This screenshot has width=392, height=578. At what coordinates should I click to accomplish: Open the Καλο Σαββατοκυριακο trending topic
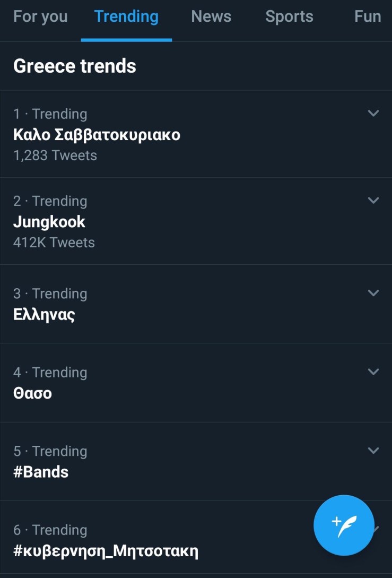(x=97, y=135)
